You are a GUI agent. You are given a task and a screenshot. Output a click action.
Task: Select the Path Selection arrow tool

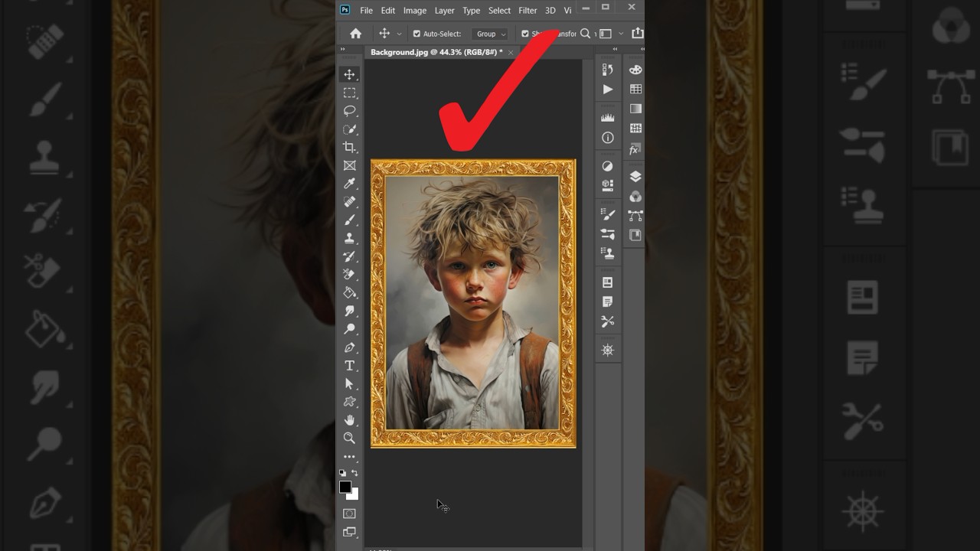(x=349, y=383)
